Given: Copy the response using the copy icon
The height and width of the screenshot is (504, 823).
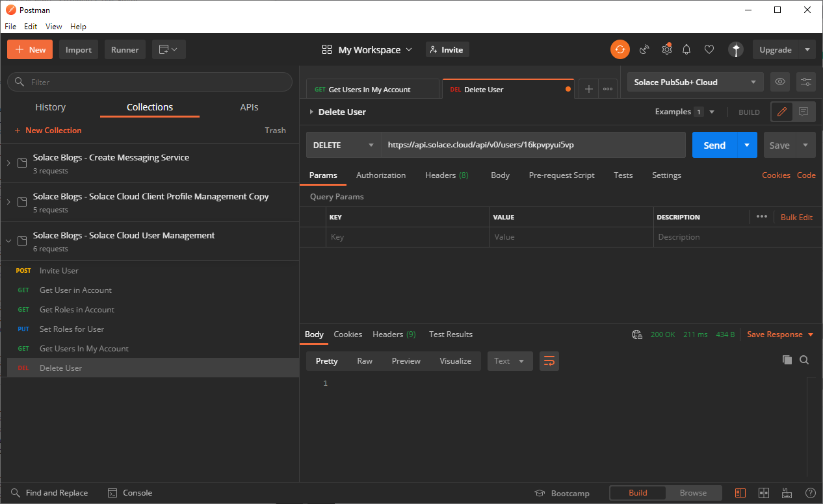Looking at the screenshot, I should [787, 360].
